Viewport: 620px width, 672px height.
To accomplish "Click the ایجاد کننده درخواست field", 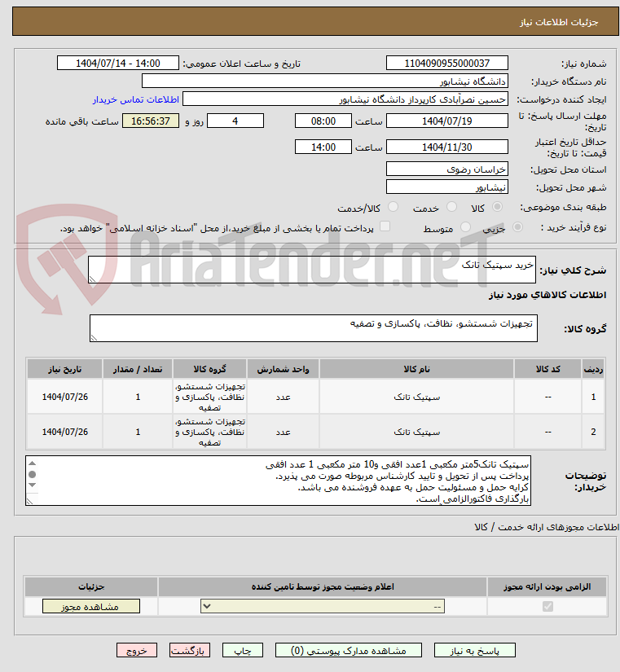I will [x=345, y=99].
